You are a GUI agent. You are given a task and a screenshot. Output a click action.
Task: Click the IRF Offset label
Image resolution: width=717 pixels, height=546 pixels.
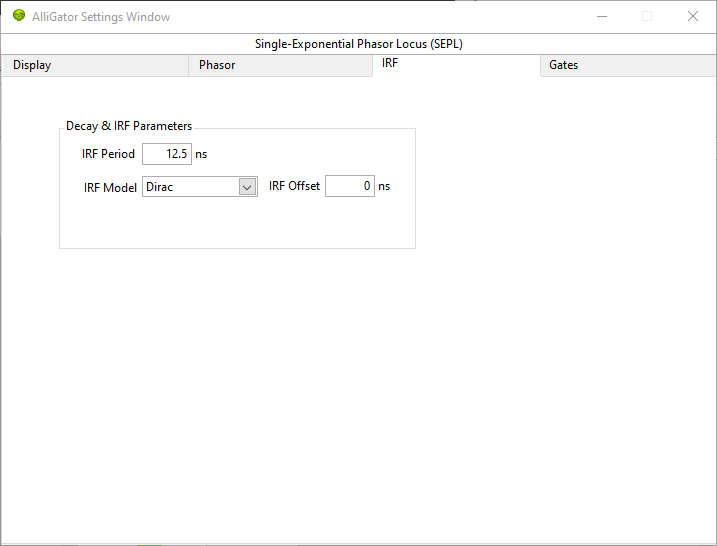pyautogui.click(x=294, y=186)
